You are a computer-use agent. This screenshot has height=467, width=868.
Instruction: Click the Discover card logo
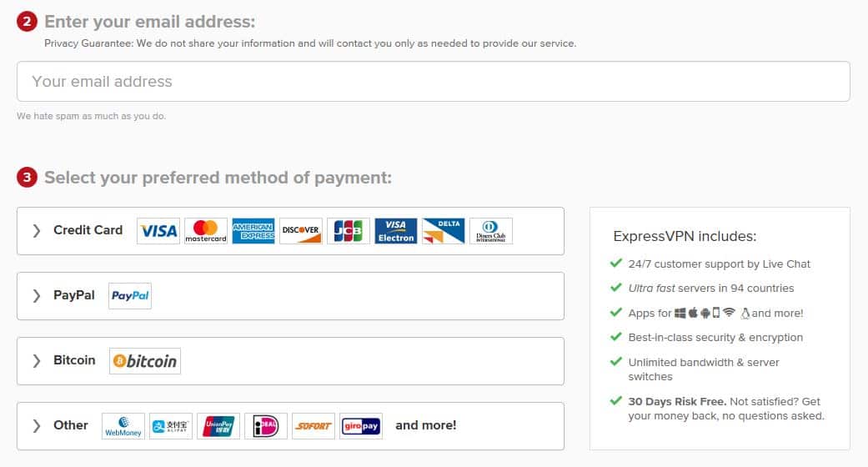point(300,231)
